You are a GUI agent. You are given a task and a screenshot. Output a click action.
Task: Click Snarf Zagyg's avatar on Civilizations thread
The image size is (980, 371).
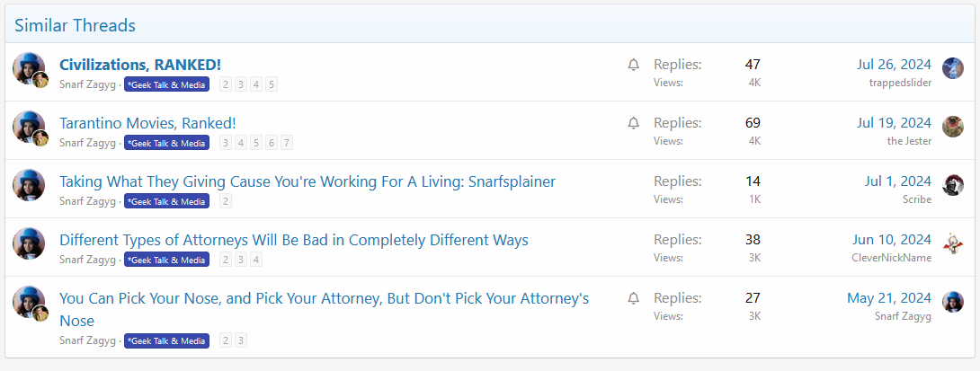[x=29, y=68]
